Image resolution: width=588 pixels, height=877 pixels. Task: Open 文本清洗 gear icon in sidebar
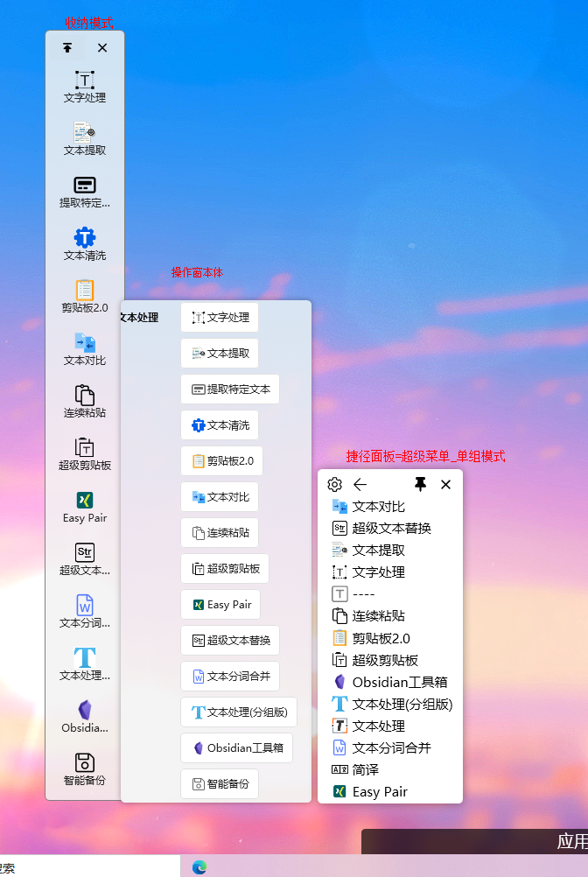(84, 244)
